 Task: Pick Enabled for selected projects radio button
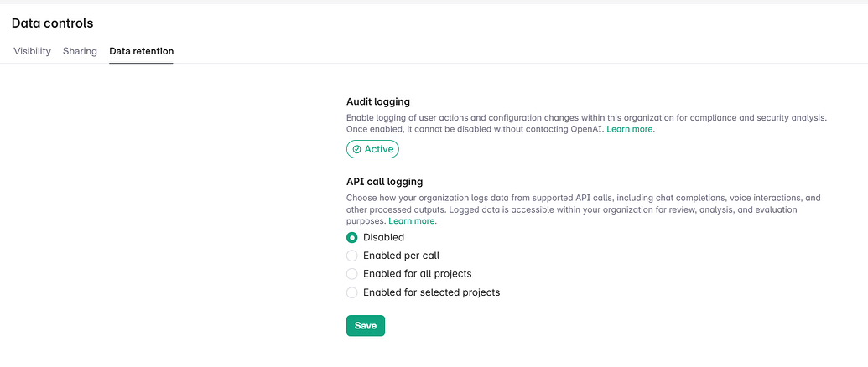(x=351, y=292)
